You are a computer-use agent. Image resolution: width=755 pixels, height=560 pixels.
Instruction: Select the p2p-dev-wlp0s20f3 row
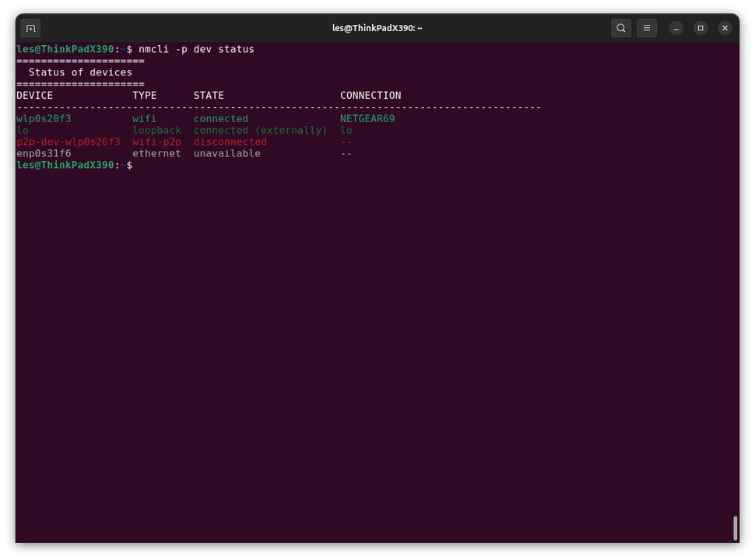pyautogui.click(x=68, y=142)
